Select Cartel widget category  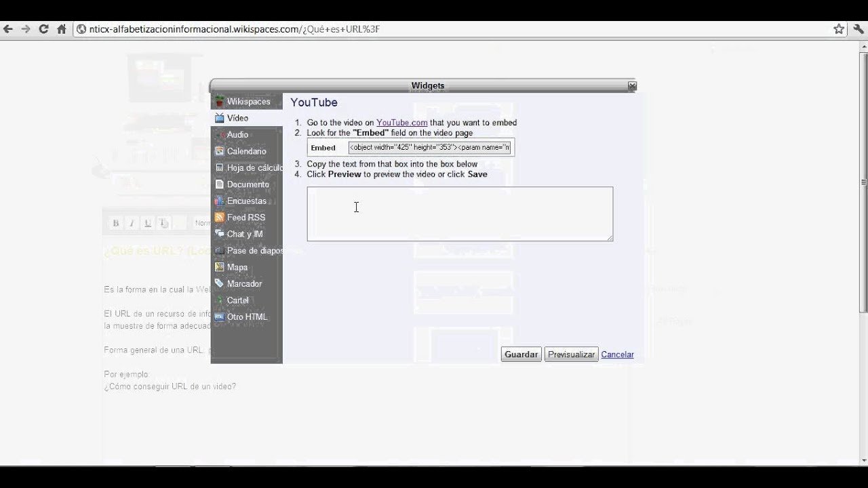tap(247, 300)
